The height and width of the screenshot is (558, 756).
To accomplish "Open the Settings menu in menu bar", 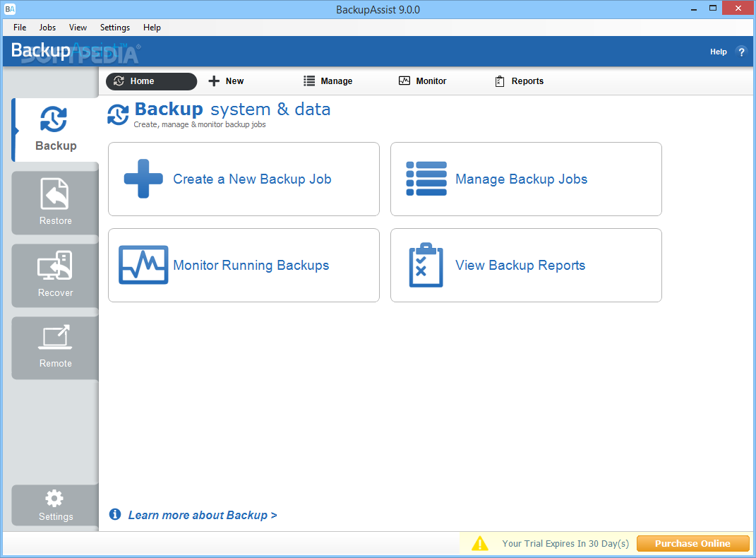I will click(115, 28).
